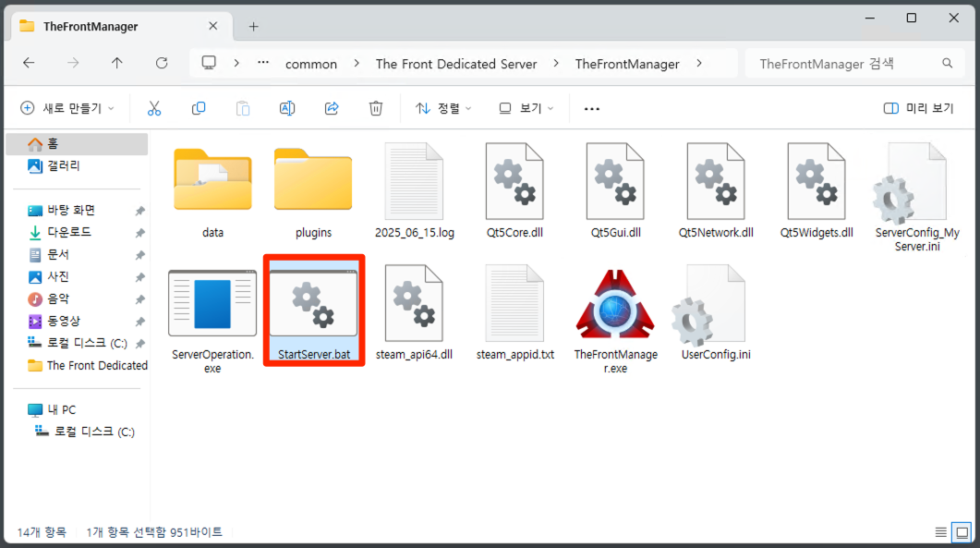Select the Qt5Core.dll file
The image size is (980, 548).
pyautogui.click(x=514, y=190)
